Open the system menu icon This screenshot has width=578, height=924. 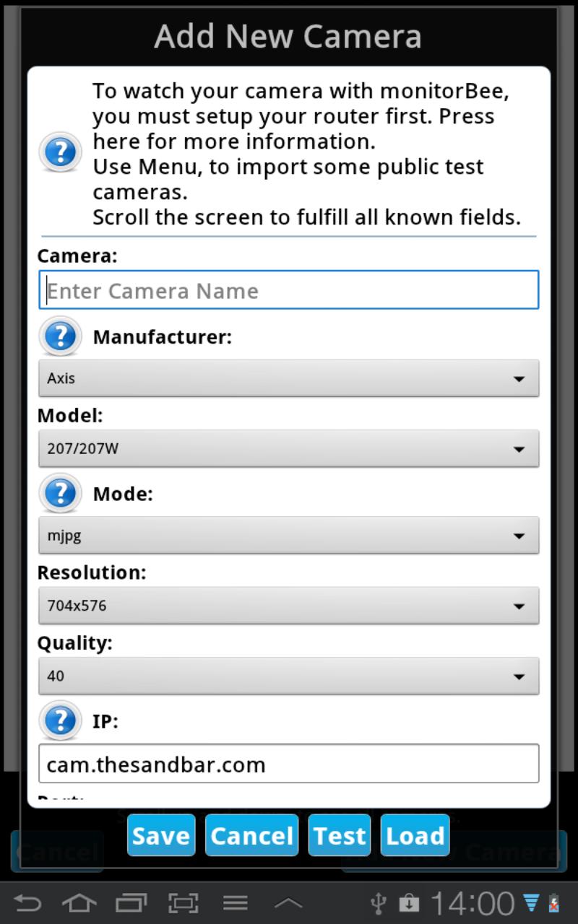click(x=236, y=902)
